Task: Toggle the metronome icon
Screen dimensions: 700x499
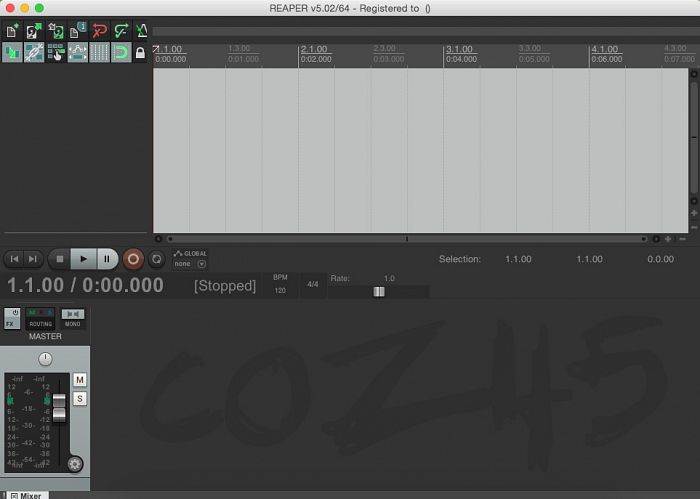Action: (x=142, y=31)
